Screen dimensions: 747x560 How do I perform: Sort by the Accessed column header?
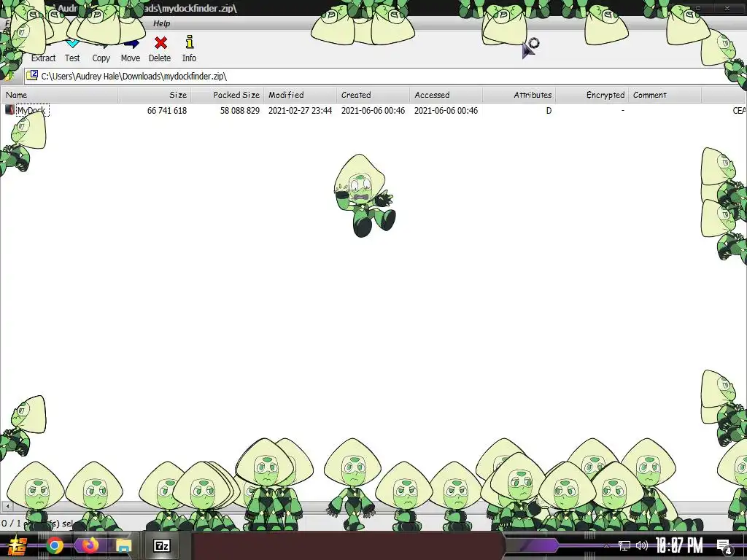[x=446, y=95]
